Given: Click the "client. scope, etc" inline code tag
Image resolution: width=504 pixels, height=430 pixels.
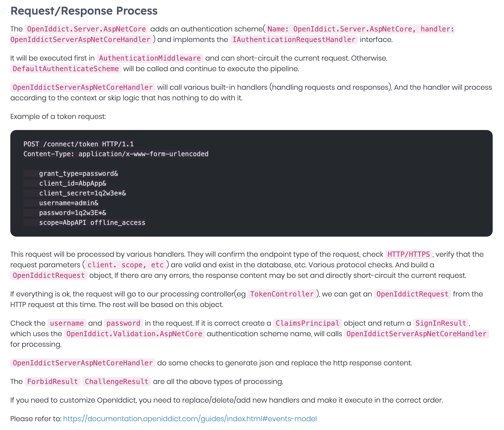Looking at the screenshot, I should (126, 265).
